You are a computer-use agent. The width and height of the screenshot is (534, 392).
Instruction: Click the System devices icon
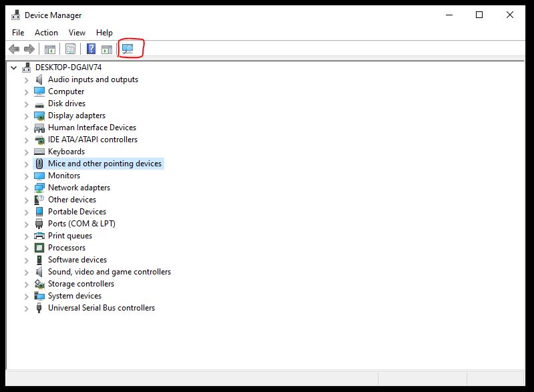pyautogui.click(x=39, y=296)
